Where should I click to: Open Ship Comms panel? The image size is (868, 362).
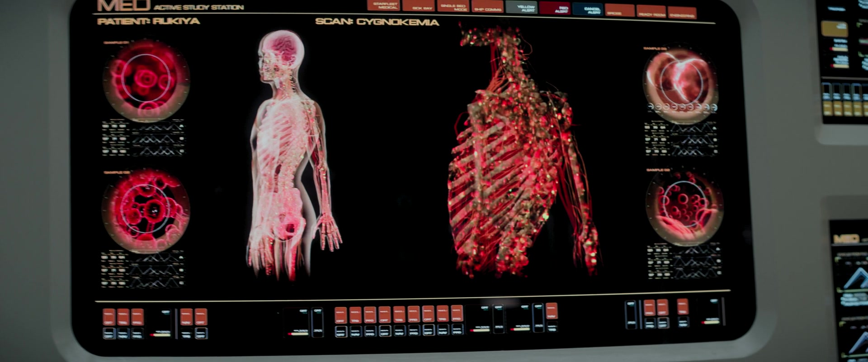coord(487,6)
